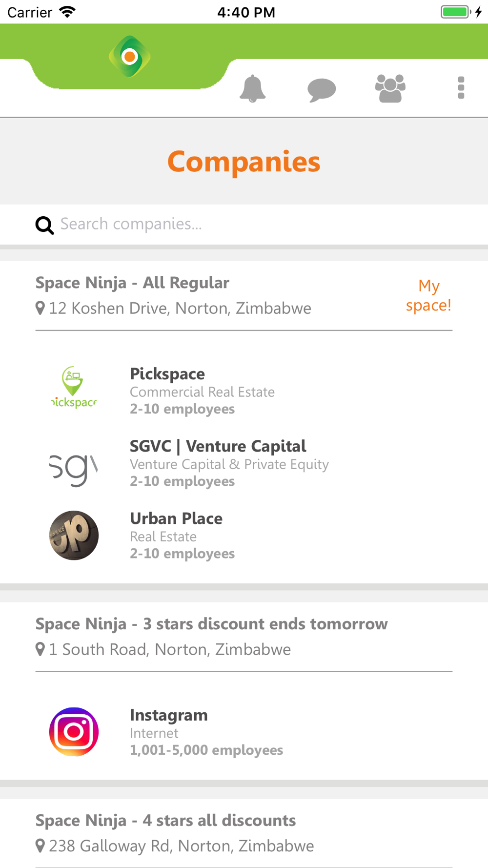Open Space Ninja 3 stars discount header
Viewport: 488px width, 868px height.
211,624
